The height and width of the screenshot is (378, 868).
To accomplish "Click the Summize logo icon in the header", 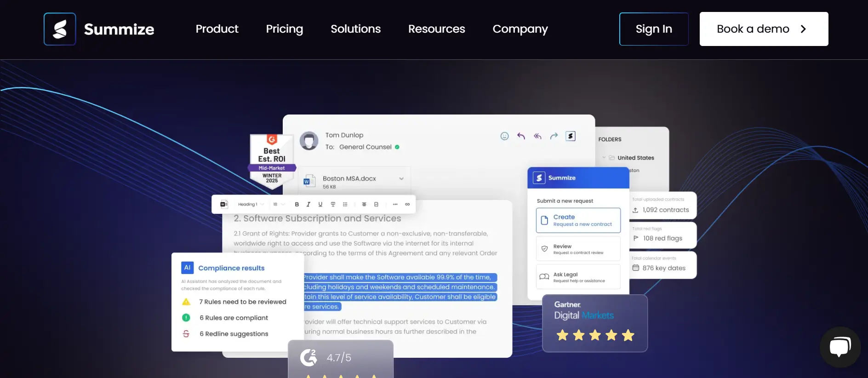I will pyautogui.click(x=60, y=29).
